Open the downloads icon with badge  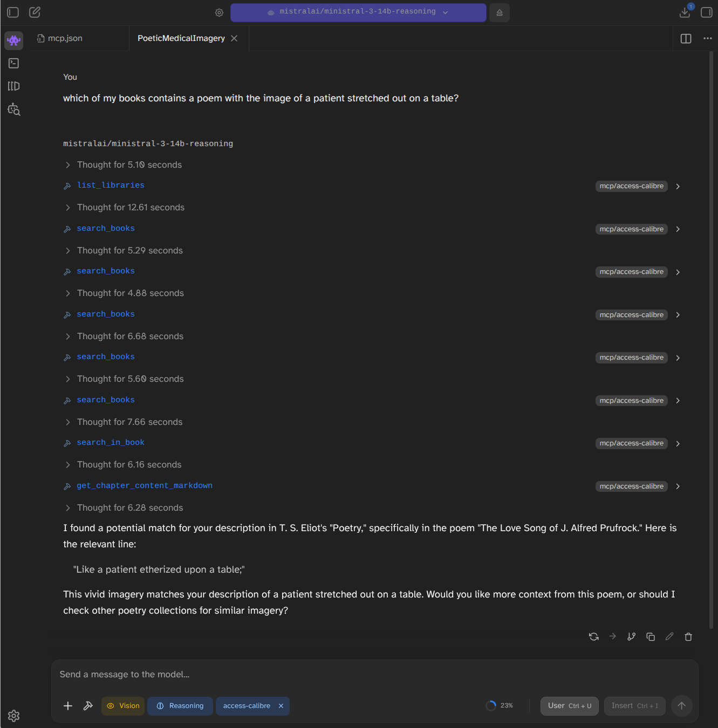pyautogui.click(x=685, y=12)
